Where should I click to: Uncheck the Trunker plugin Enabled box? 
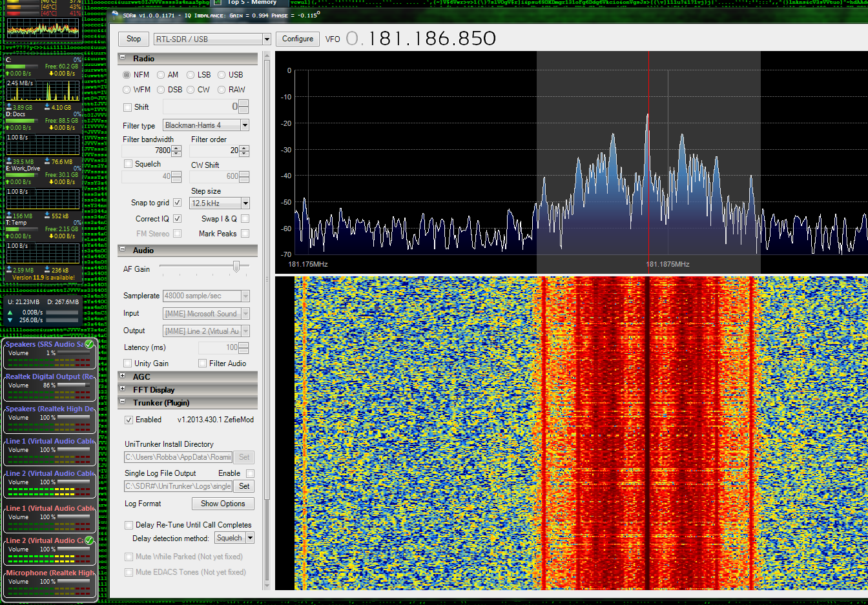[129, 420]
